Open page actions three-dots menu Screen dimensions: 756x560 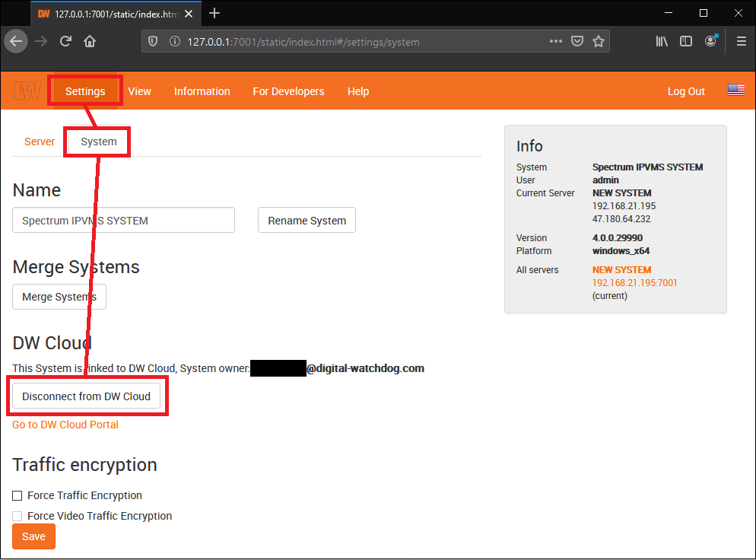pos(555,42)
